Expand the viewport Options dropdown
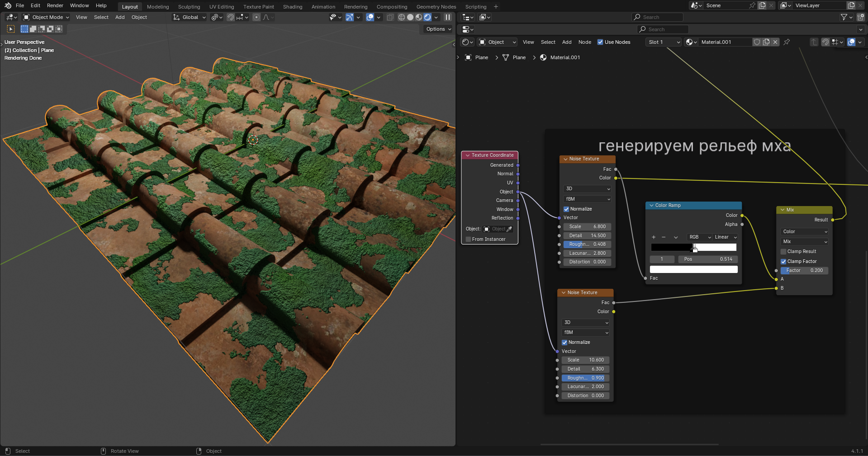 click(438, 29)
